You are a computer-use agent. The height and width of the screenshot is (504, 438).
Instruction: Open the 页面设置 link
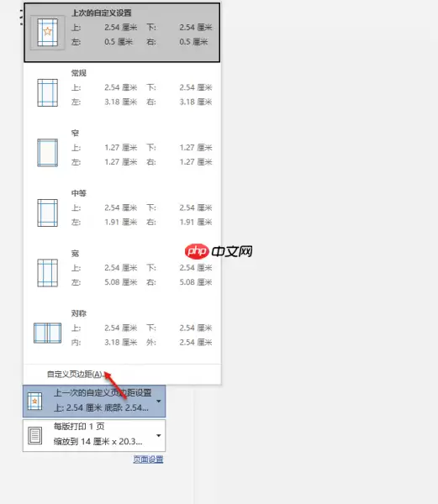coord(148,459)
